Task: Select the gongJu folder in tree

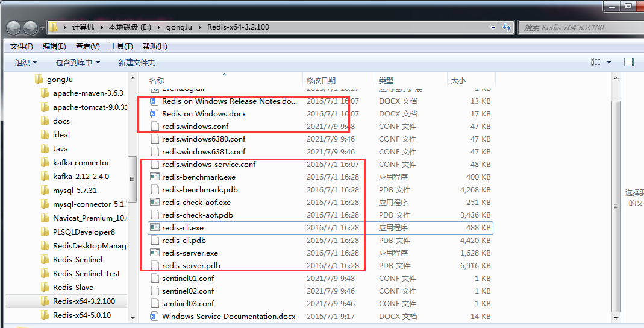Action: [60, 80]
